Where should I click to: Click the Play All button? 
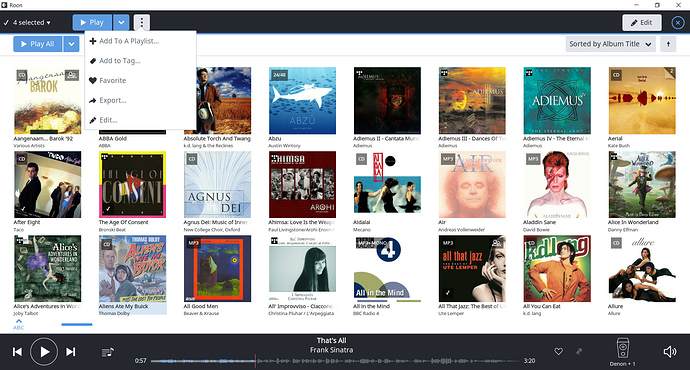37,44
